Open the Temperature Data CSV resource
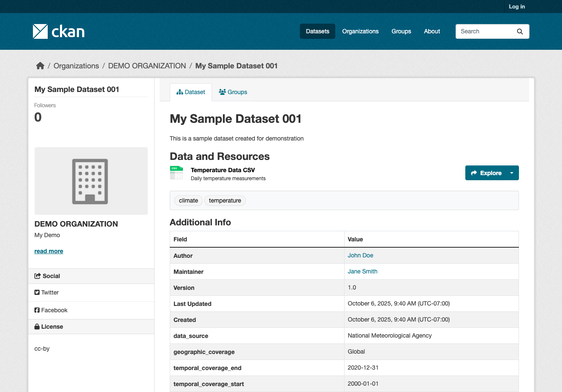562x392 pixels. point(223,170)
